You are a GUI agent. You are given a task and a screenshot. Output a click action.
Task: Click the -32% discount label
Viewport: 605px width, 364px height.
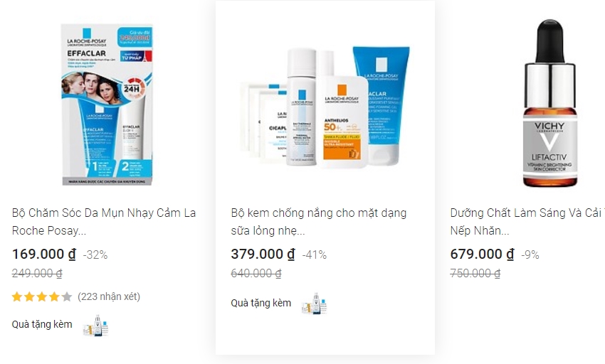[x=95, y=255]
